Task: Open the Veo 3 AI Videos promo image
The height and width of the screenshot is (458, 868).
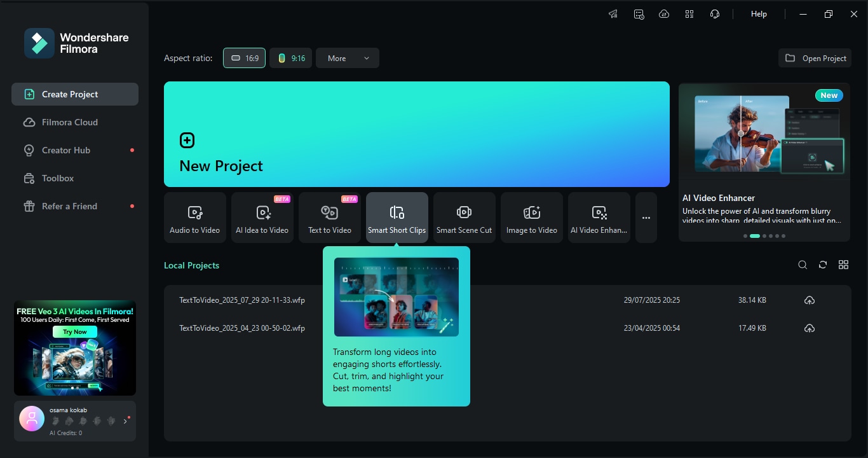Action: [x=75, y=348]
